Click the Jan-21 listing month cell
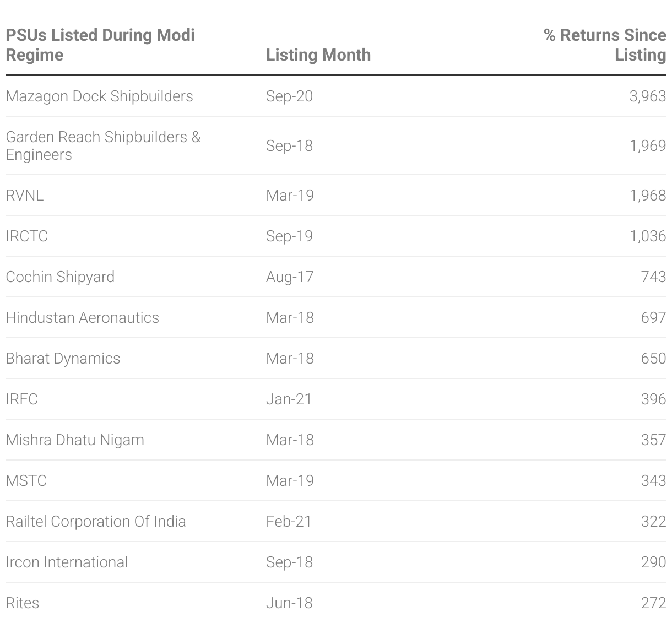The height and width of the screenshot is (628, 672). (x=289, y=399)
